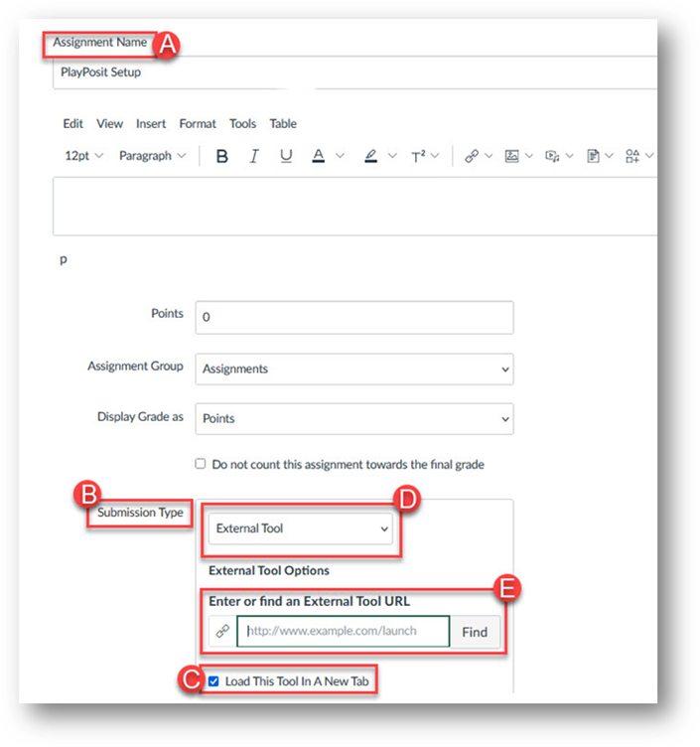Click the background highlight color icon

point(370,156)
